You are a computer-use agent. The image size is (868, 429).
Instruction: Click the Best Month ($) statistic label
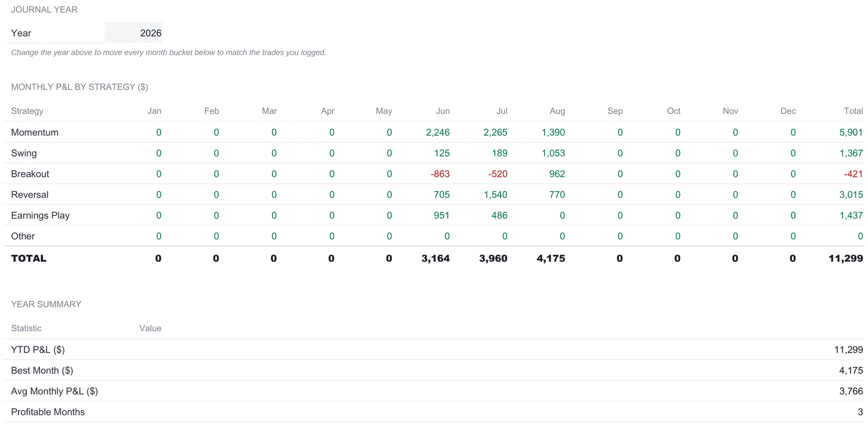pos(42,370)
